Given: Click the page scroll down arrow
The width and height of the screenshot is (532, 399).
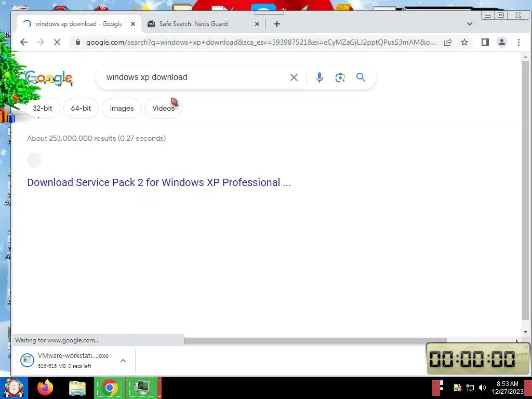Looking at the screenshot, I should (x=525, y=332).
